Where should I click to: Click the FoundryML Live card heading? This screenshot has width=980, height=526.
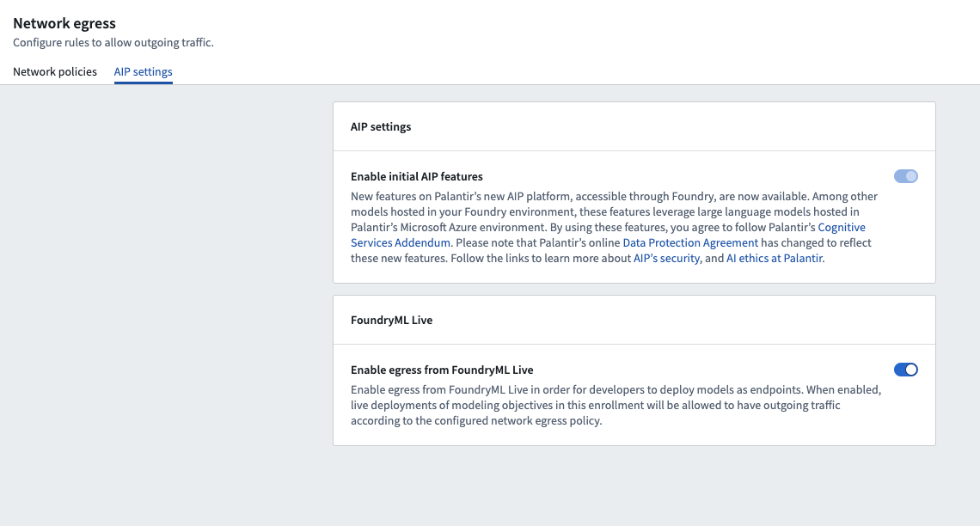tap(391, 320)
